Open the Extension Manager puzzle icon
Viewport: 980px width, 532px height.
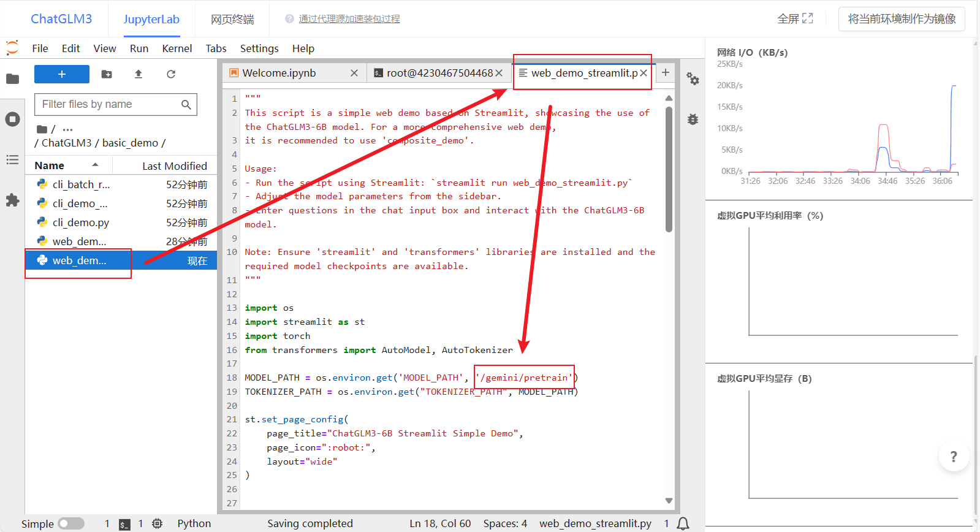click(12, 200)
